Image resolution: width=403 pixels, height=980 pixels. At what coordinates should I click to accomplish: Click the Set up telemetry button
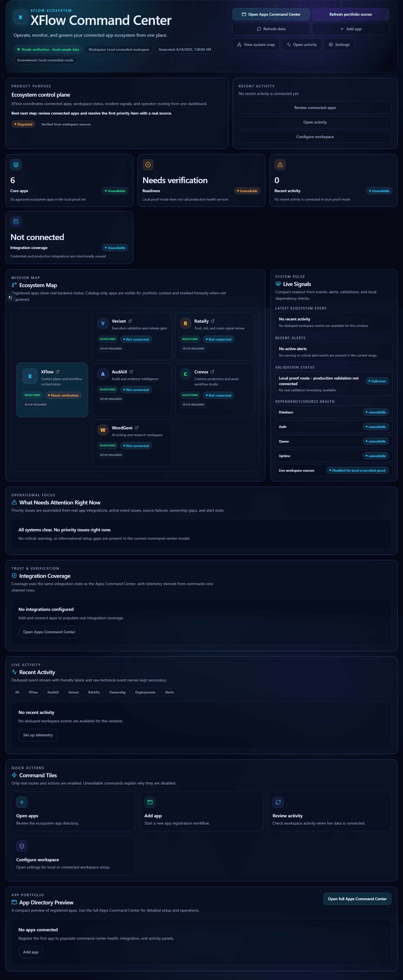38,735
